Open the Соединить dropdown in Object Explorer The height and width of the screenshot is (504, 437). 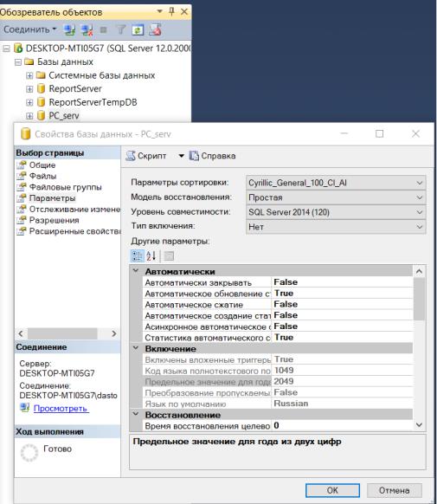coord(30,29)
